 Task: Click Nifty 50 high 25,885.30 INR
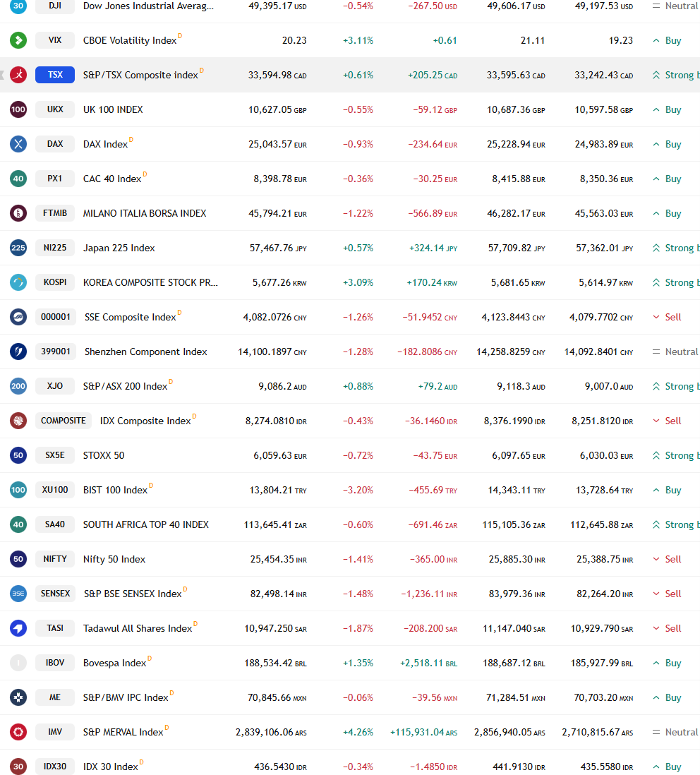click(x=517, y=560)
